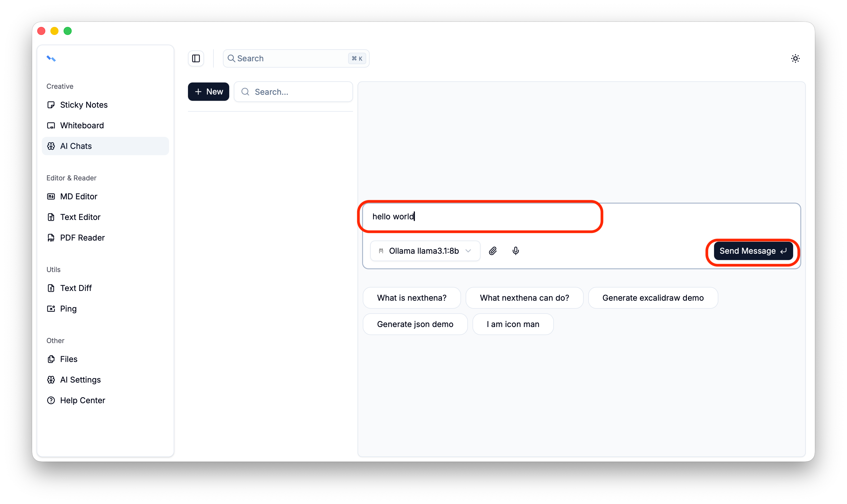Click the Send Message button
The width and height of the screenshot is (847, 504).
(x=753, y=251)
